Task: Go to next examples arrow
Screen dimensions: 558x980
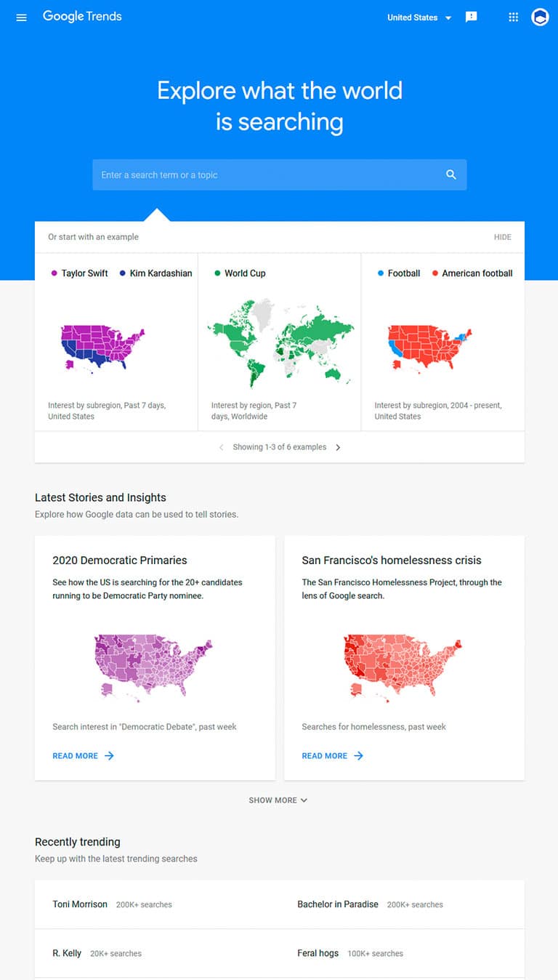Action: [338, 447]
